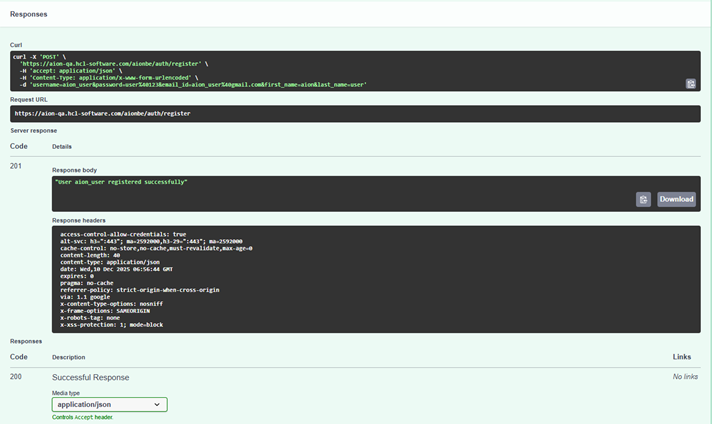Click the 'referrer-policy' header line
Screen dimensions: 712x424
click(139, 290)
